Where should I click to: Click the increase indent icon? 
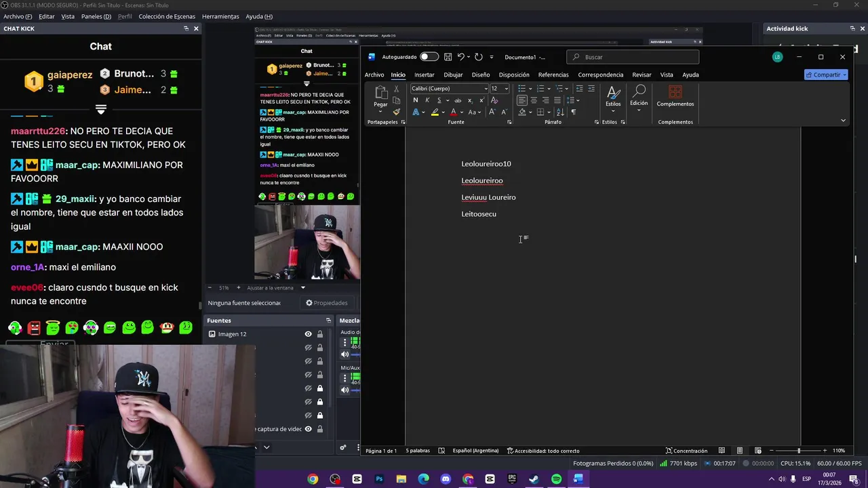[591, 89]
